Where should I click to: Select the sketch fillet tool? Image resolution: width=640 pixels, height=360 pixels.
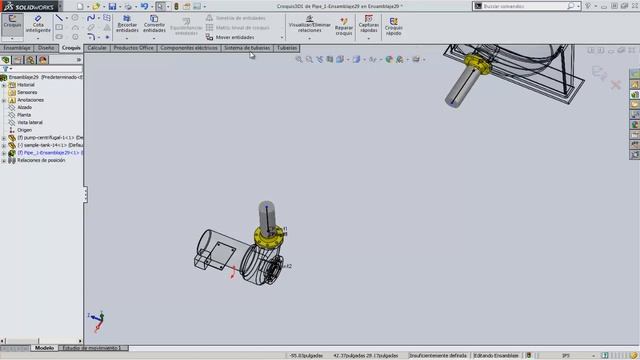(x=91, y=37)
